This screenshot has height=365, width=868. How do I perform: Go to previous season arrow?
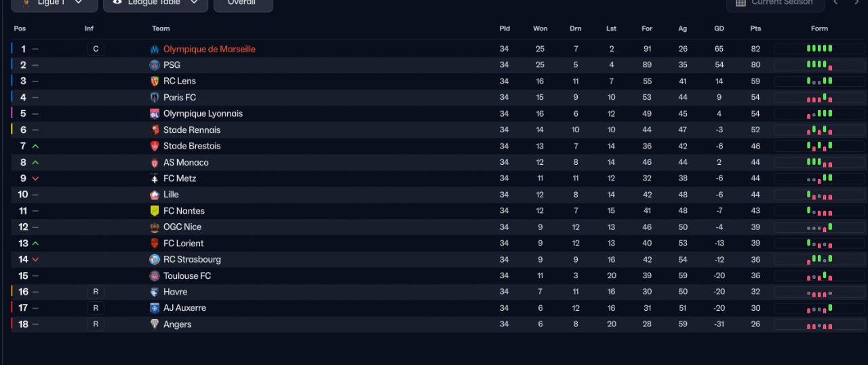[835, 3]
